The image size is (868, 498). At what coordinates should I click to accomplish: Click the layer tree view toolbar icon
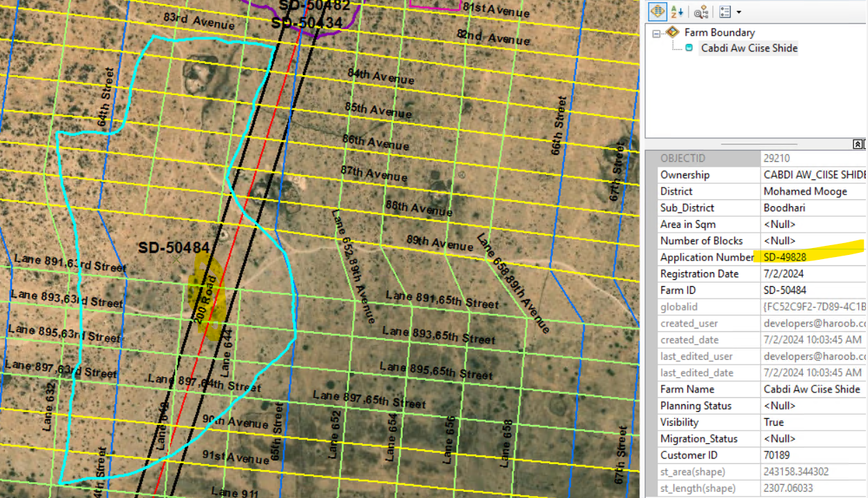click(658, 12)
